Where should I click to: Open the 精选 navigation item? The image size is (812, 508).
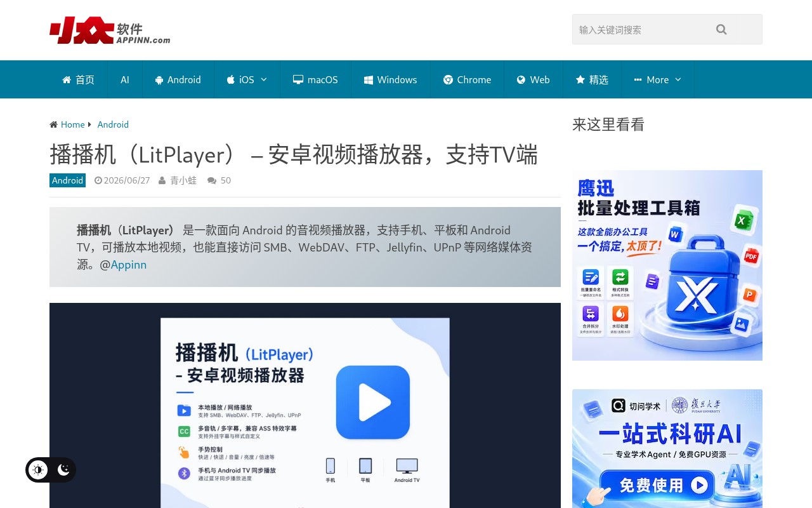tap(592, 79)
